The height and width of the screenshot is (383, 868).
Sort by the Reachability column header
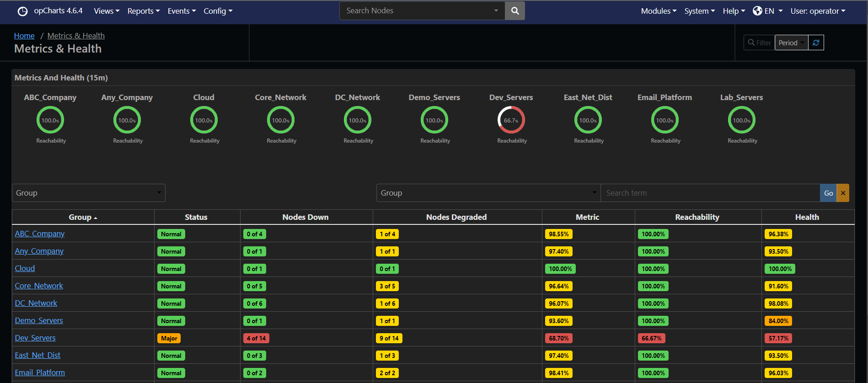click(697, 217)
